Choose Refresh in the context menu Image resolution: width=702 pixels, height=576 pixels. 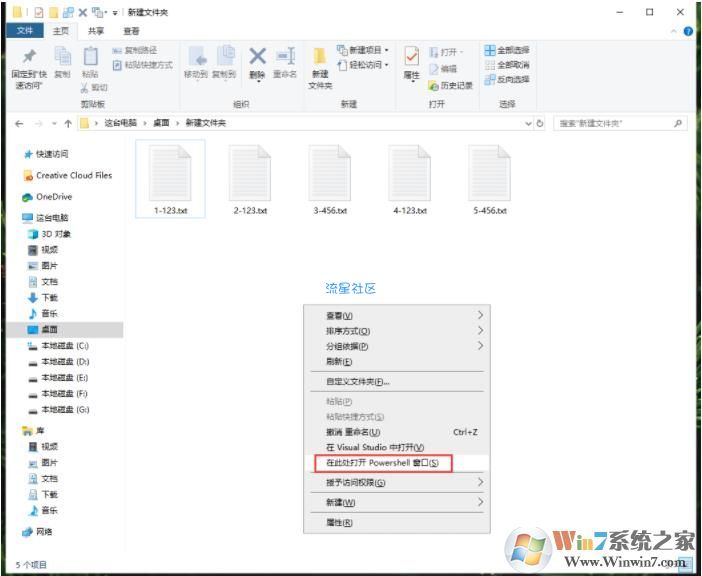click(397, 361)
